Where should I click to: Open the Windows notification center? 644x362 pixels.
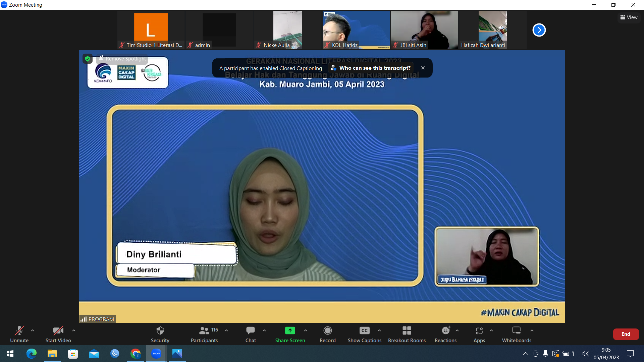point(630,354)
